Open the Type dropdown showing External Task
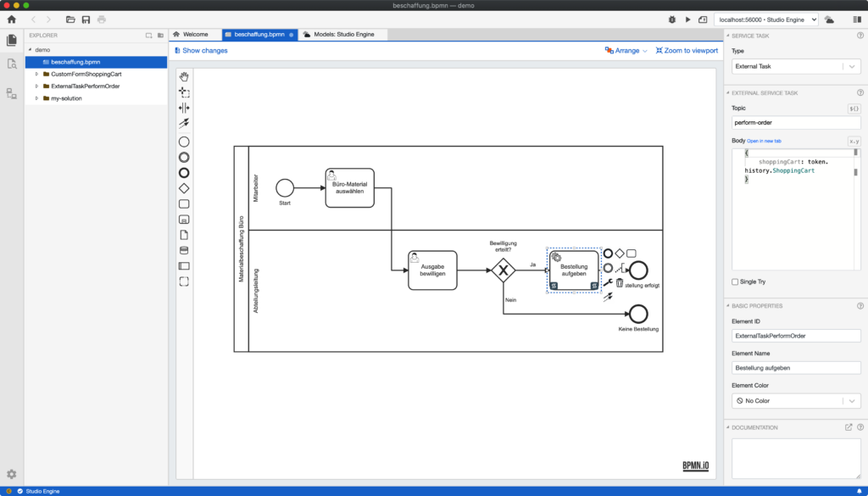868x496 pixels. (x=796, y=66)
